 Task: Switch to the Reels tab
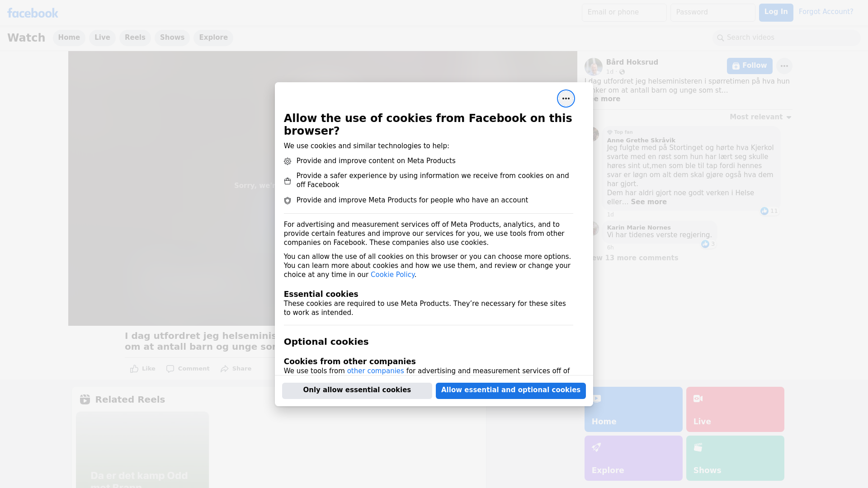pos(135,38)
